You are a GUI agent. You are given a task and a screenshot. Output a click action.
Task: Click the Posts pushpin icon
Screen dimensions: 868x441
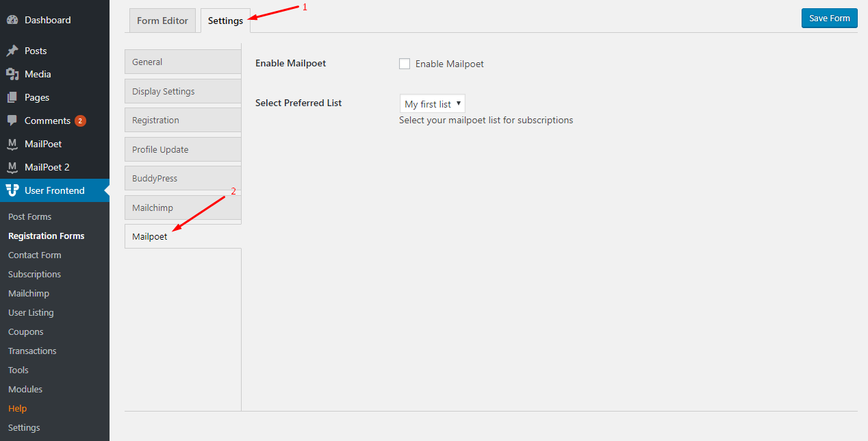12,51
